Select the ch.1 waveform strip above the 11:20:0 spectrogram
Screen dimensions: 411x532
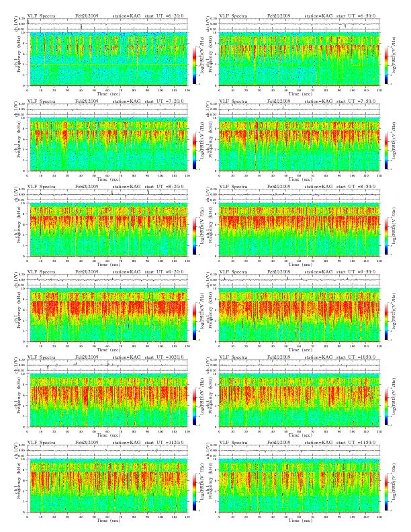107,451
